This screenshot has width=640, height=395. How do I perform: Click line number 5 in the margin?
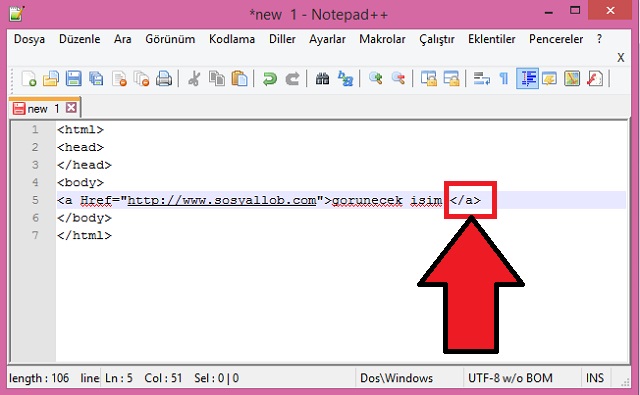(35, 200)
